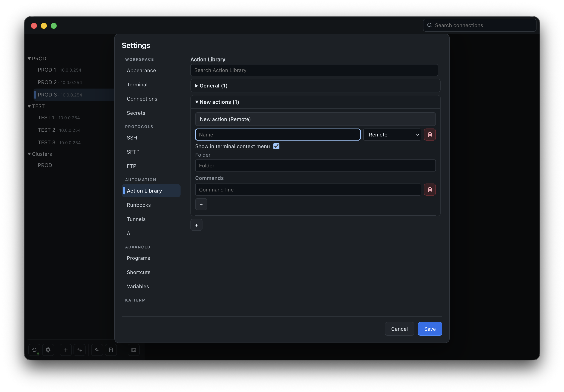564x392 pixels.
Task: Select FTP protocol settings
Action: (x=151, y=166)
